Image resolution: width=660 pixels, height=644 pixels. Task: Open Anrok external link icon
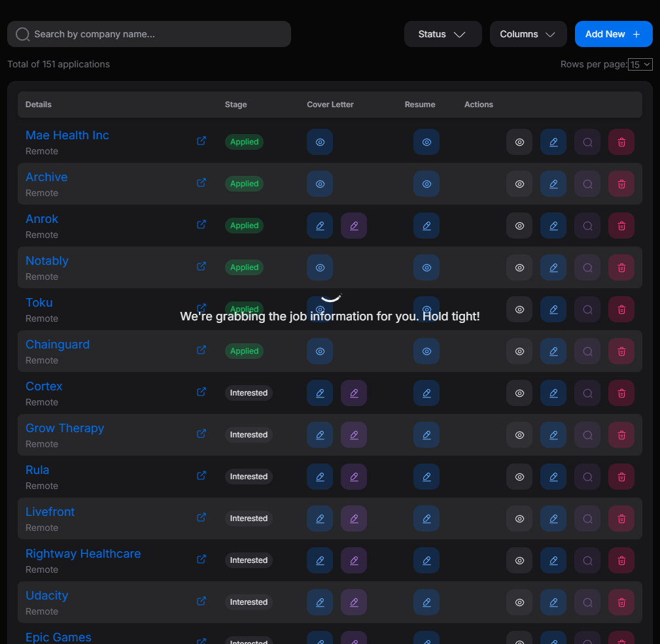pos(201,224)
